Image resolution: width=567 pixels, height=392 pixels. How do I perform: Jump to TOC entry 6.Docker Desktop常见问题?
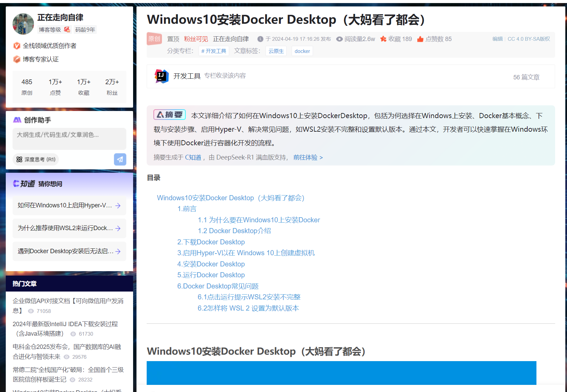click(x=218, y=286)
